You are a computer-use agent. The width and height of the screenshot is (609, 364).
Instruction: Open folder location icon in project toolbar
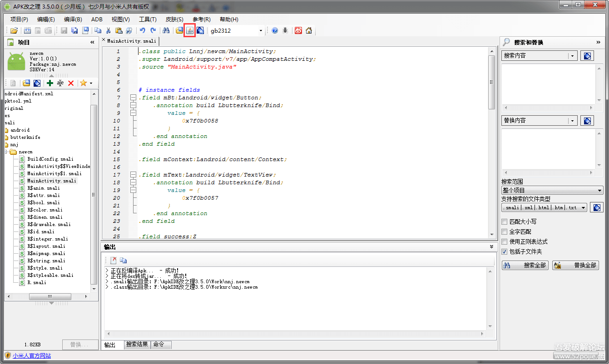coord(26,83)
